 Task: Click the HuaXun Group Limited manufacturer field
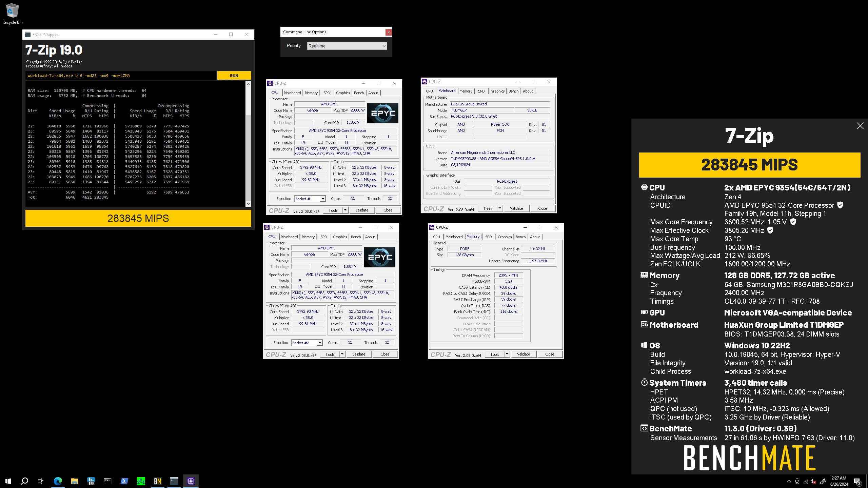(500, 104)
